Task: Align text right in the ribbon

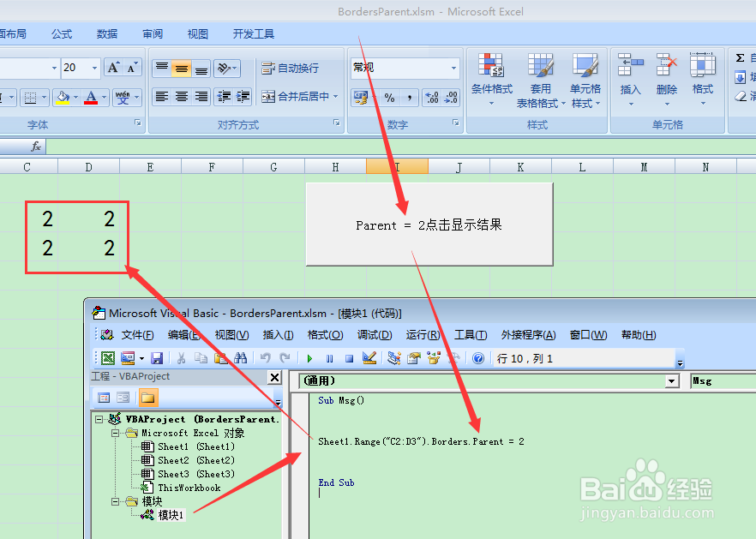Action: point(201,97)
